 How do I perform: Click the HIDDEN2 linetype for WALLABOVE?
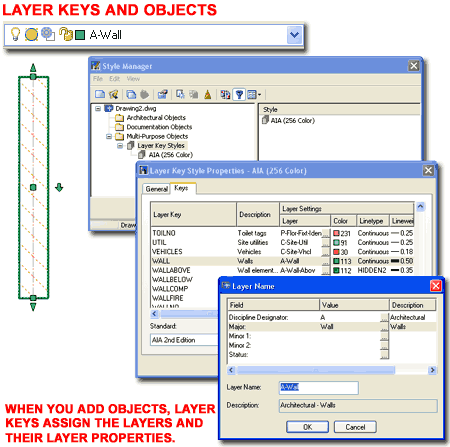tap(372, 270)
